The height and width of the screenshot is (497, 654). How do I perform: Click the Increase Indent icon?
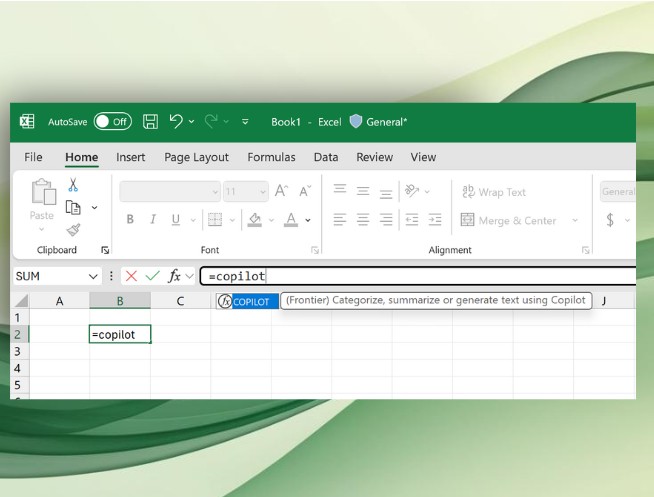(435, 219)
